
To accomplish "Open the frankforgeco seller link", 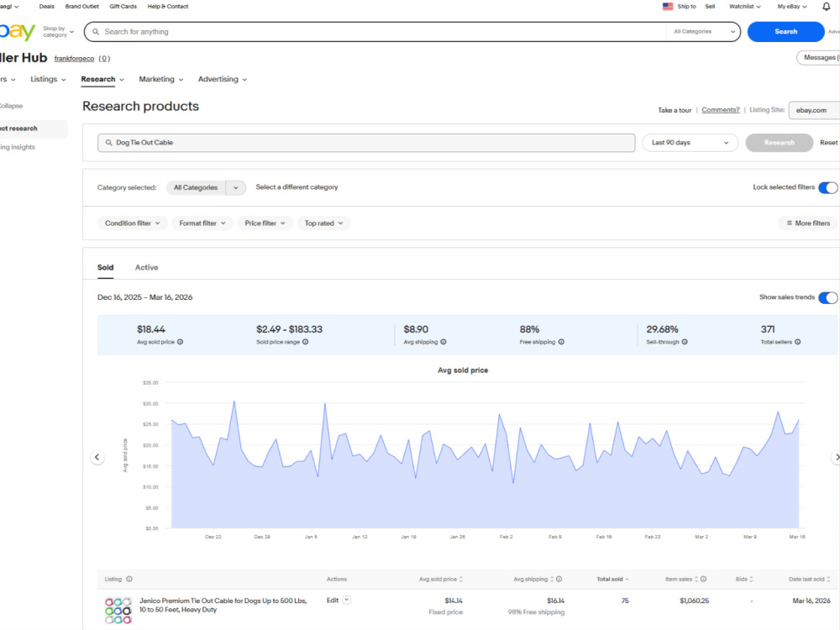I will click(x=74, y=59).
